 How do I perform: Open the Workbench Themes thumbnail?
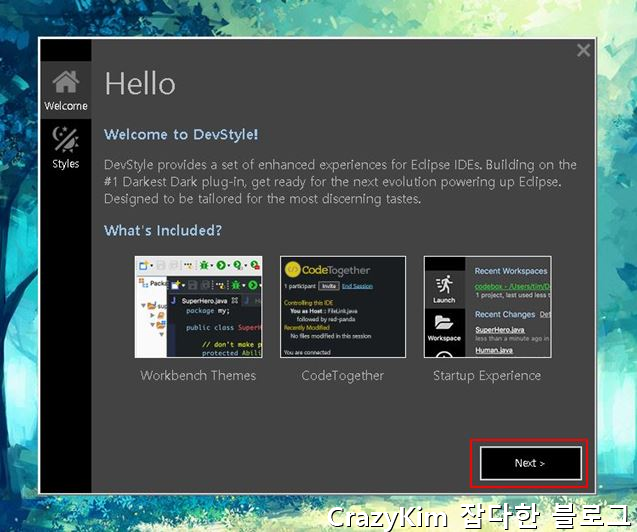tap(198, 307)
